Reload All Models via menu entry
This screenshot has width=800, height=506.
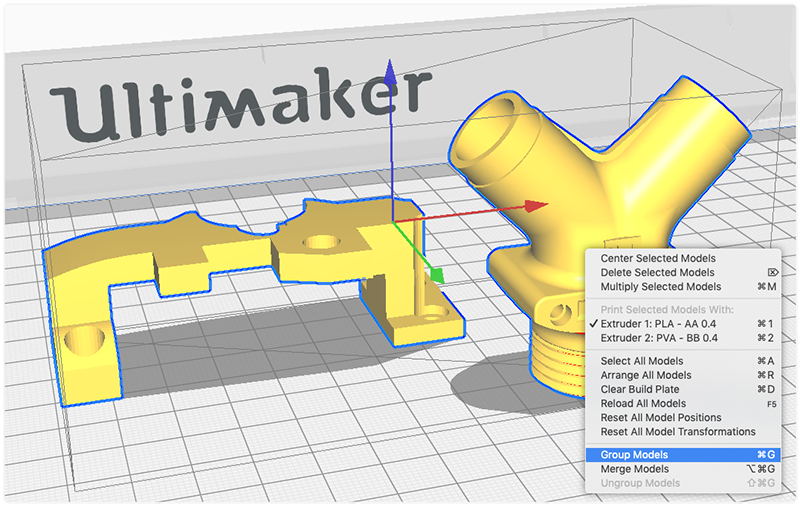pos(645,403)
